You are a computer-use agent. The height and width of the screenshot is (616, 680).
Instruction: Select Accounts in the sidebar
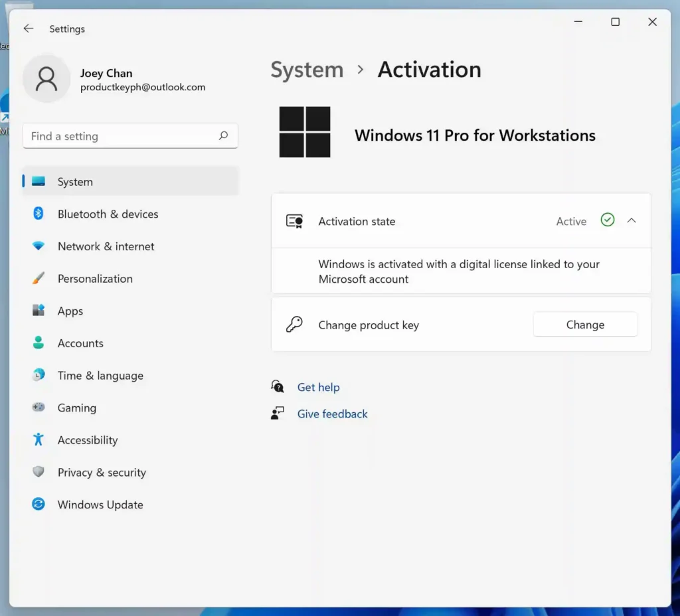(x=131, y=343)
